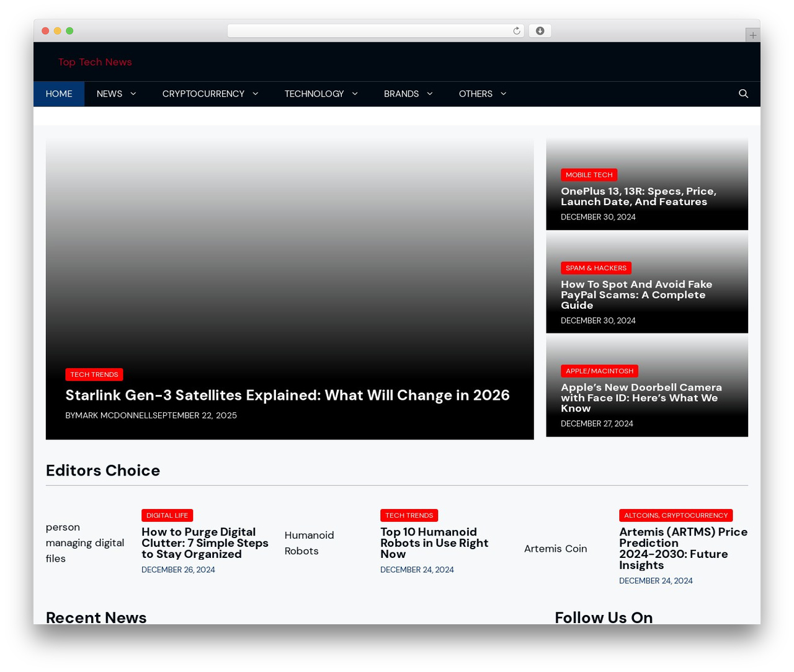The width and height of the screenshot is (794, 672).
Task: Open the site search magnifier icon
Action: [x=742, y=93]
